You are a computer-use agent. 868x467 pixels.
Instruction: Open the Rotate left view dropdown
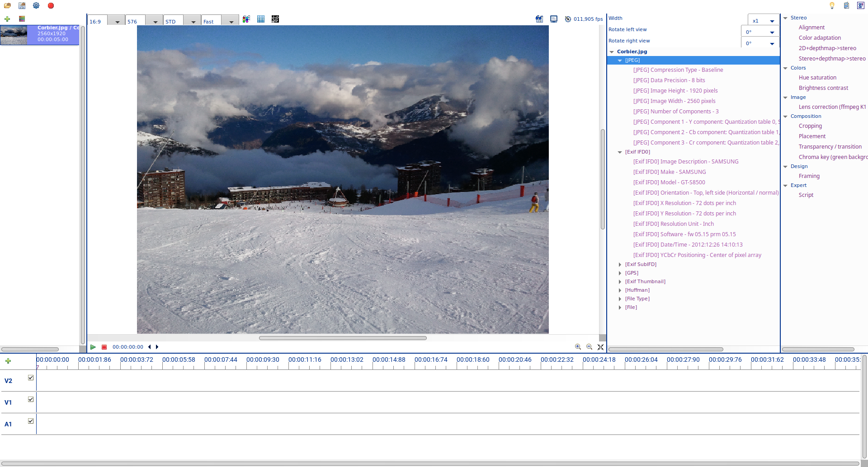(772, 32)
